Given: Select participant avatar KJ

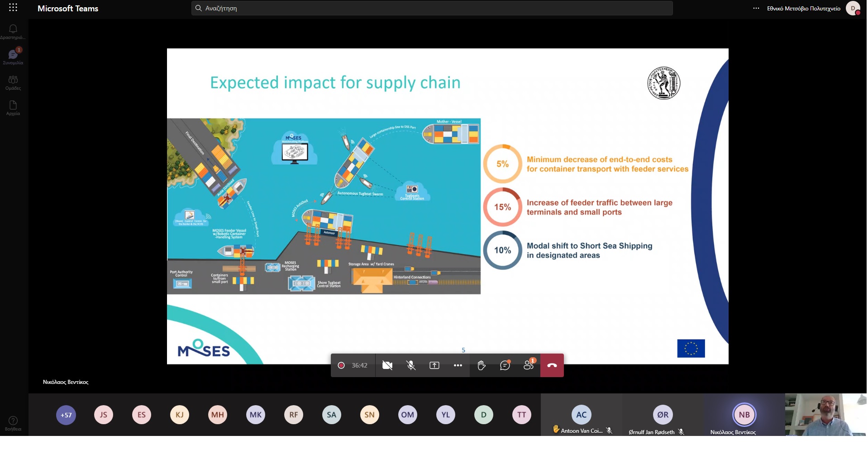Looking at the screenshot, I should (x=180, y=415).
